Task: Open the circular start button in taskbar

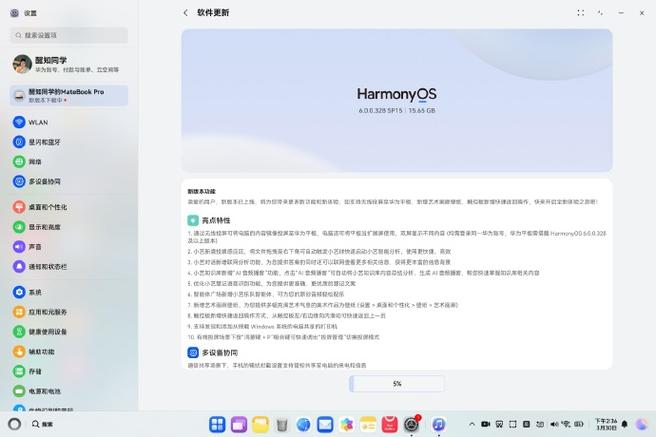Action: tap(15, 424)
